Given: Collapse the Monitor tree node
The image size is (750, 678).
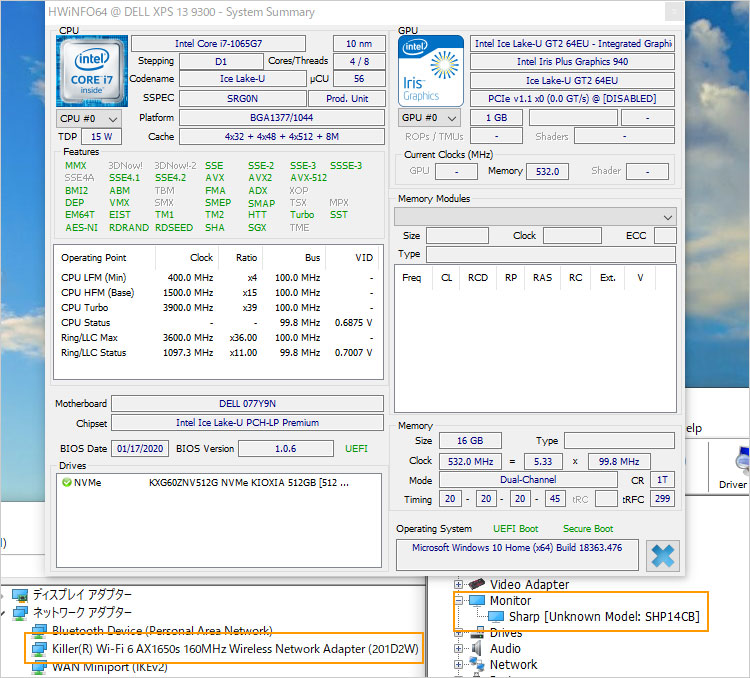Looking at the screenshot, I should [458, 600].
